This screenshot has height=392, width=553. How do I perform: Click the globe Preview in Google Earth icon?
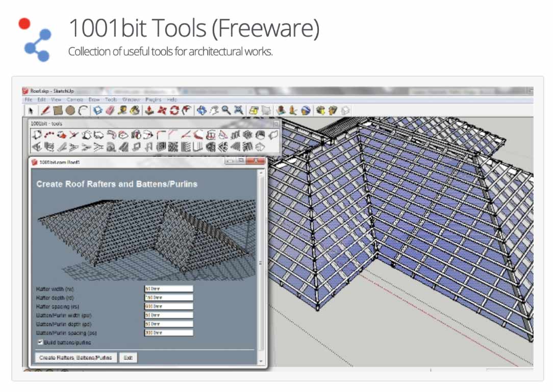(x=306, y=110)
